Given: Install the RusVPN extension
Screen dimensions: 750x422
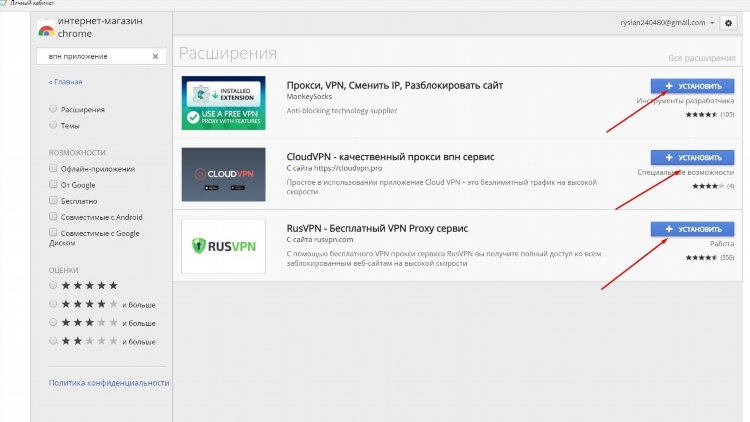Looking at the screenshot, I should tap(692, 229).
